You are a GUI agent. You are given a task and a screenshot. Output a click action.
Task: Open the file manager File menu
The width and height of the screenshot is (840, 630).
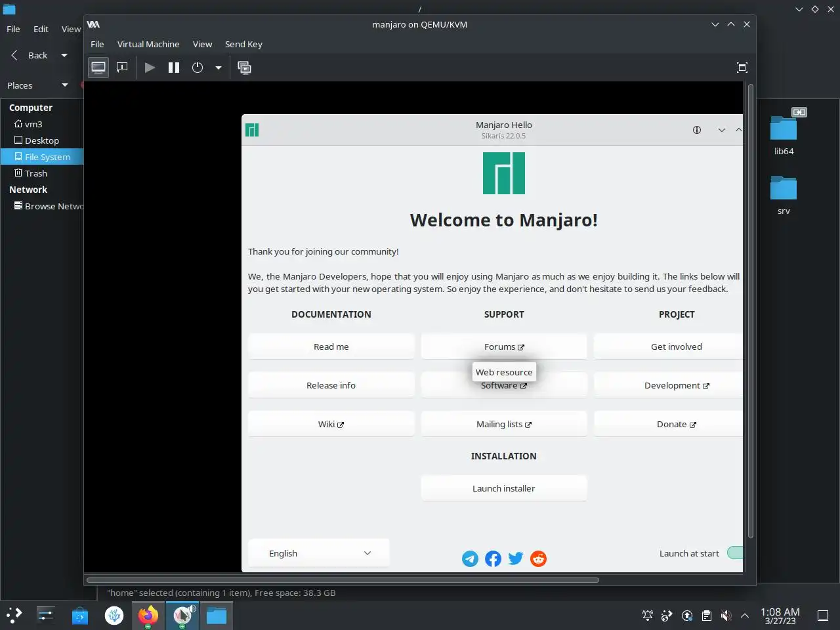click(x=13, y=29)
